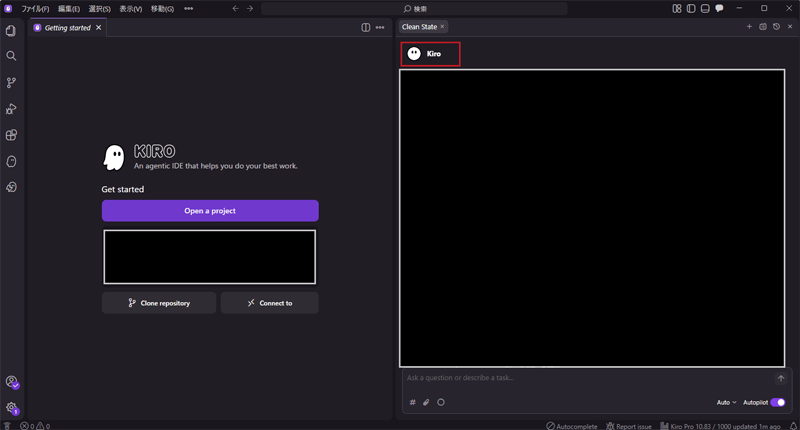
Task: Expand the hidden menu items ellipsis
Action: point(188,9)
